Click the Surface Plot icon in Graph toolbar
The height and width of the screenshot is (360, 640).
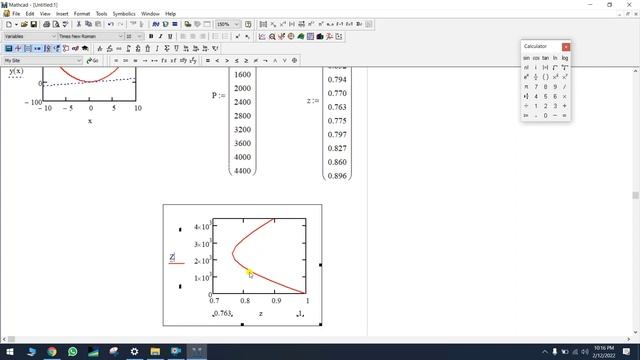pos(301,37)
